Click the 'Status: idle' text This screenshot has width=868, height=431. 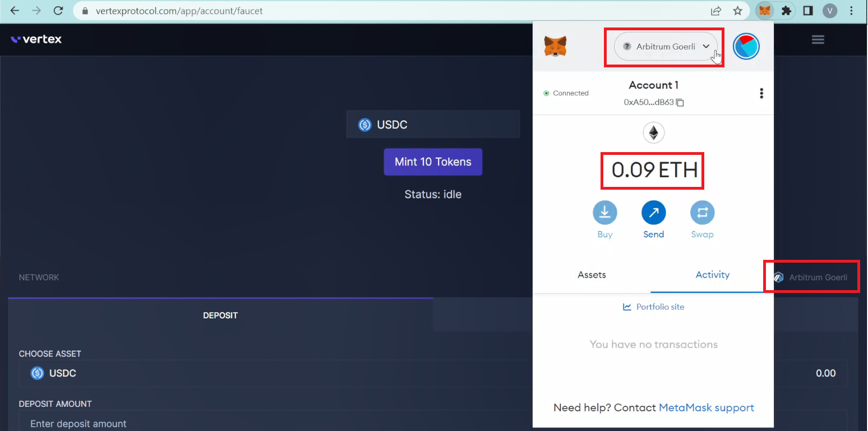[433, 194]
